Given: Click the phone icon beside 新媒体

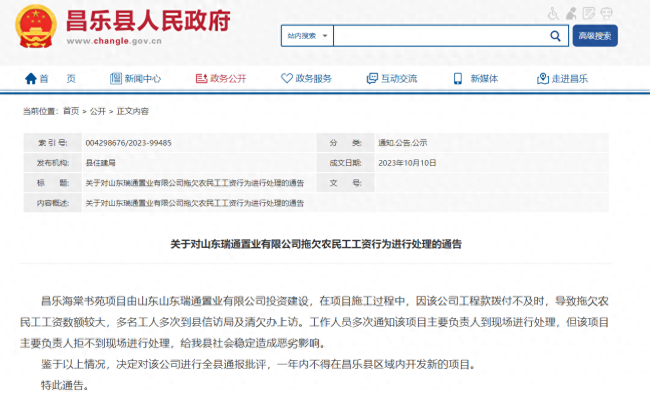Looking at the screenshot, I should click(458, 78).
